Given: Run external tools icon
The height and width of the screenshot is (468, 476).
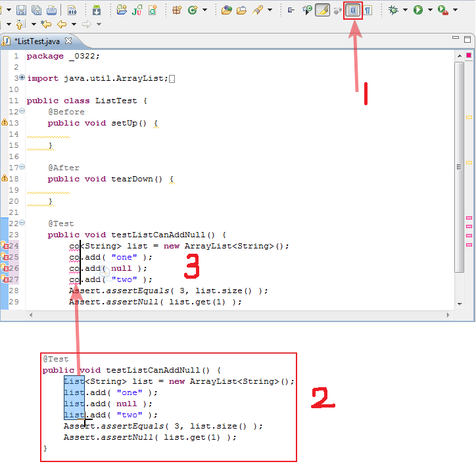Looking at the screenshot, I should pos(443,10).
